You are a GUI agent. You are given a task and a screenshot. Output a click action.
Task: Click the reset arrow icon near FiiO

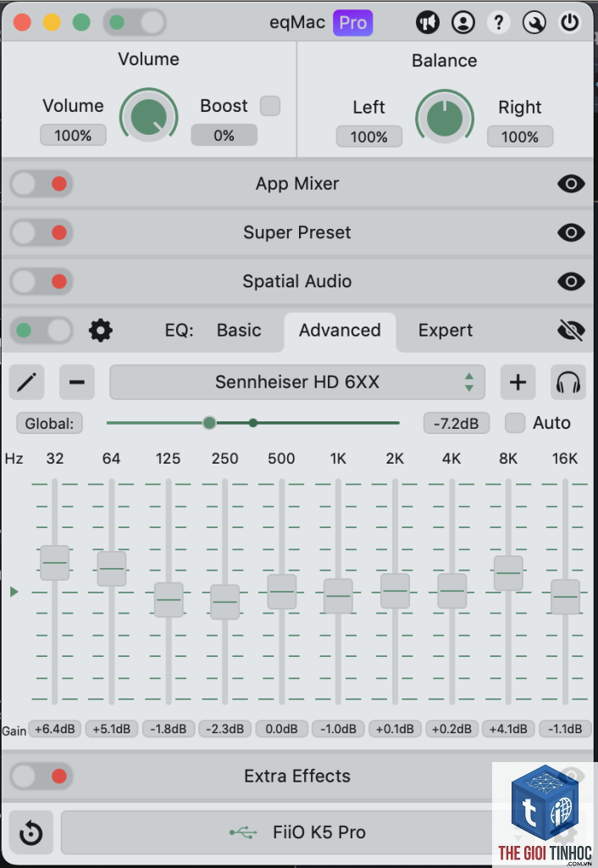click(x=31, y=832)
